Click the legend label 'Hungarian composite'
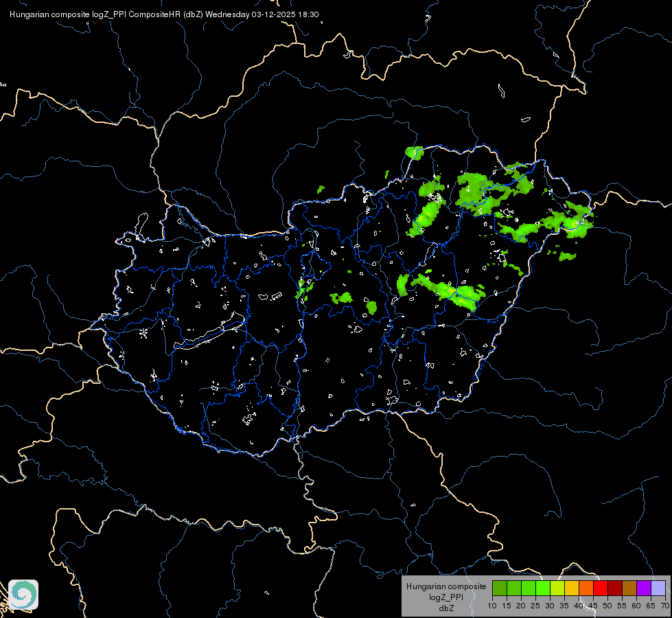 tap(446, 586)
